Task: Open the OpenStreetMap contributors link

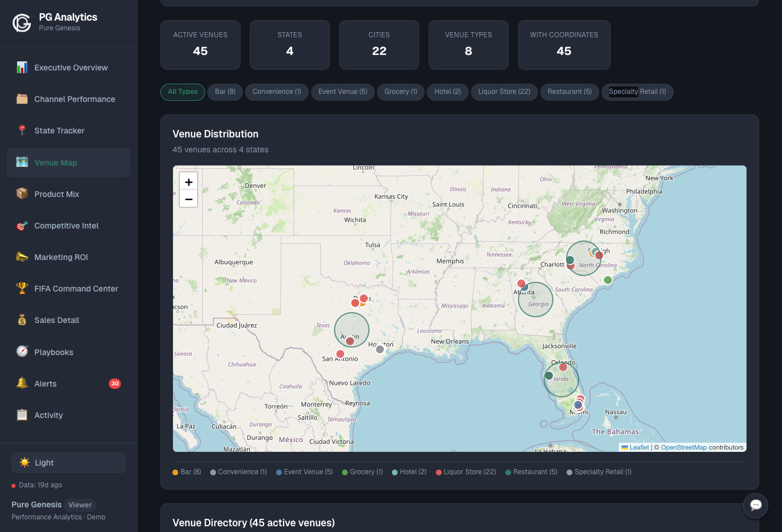Action: click(683, 447)
